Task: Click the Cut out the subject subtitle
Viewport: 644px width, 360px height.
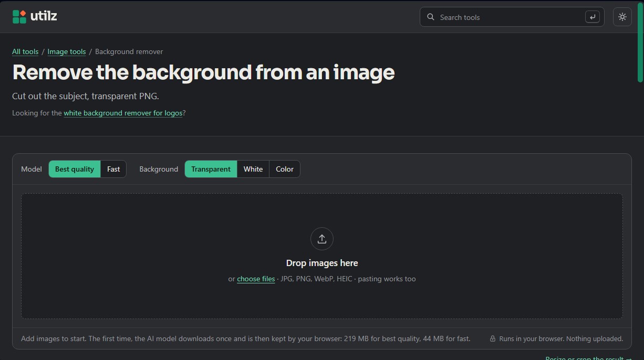Action: point(85,96)
